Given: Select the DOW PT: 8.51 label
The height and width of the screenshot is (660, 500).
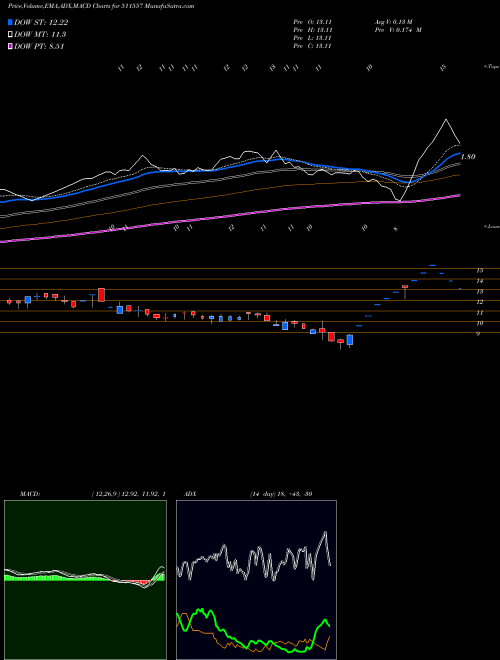Looking at the screenshot, I should [x=39, y=46].
